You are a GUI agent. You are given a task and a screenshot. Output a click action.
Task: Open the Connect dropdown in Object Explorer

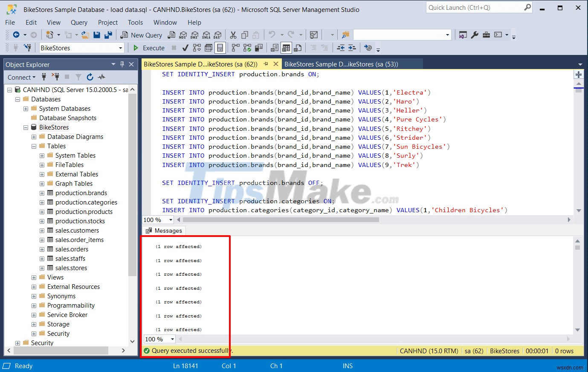pyautogui.click(x=21, y=77)
